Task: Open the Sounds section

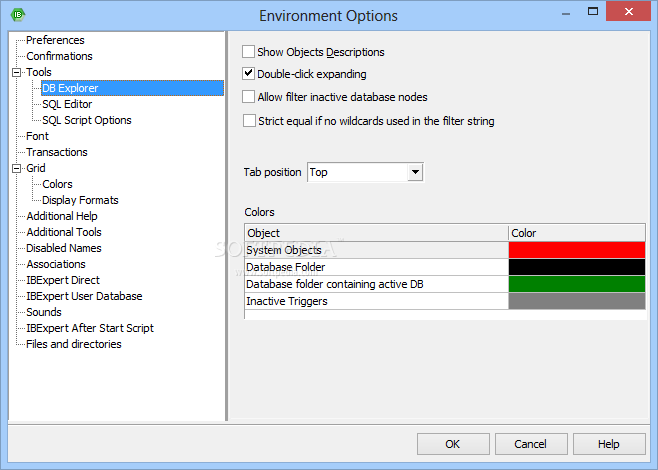Action: pos(44,312)
